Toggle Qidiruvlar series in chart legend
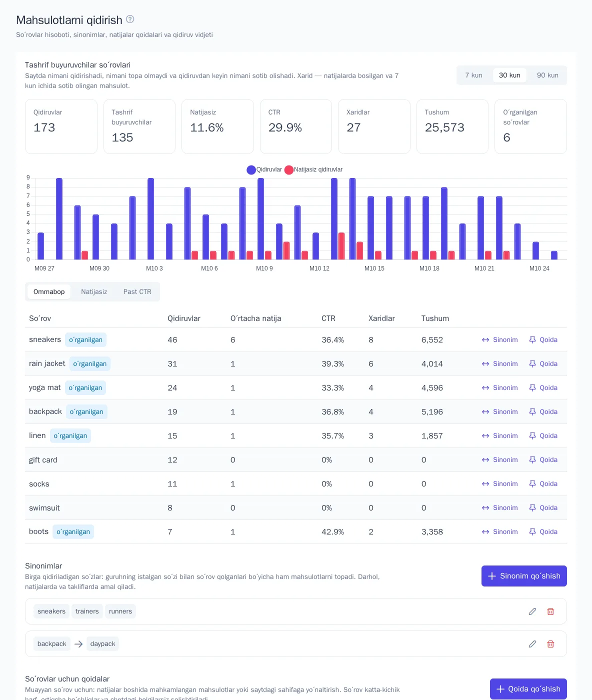This screenshot has height=700, width=592. [x=264, y=169]
